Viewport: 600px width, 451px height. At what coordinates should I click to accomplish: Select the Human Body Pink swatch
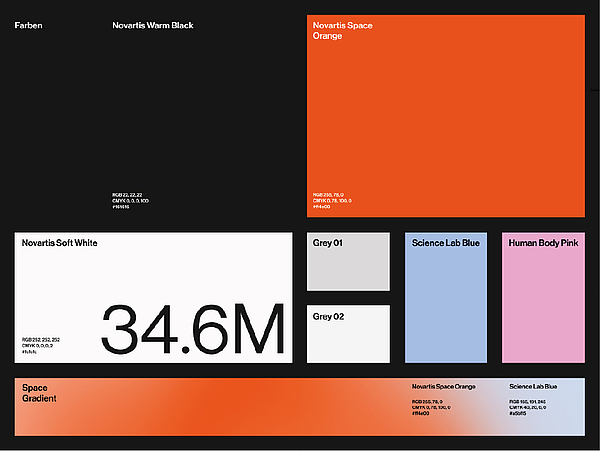point(543,297)
